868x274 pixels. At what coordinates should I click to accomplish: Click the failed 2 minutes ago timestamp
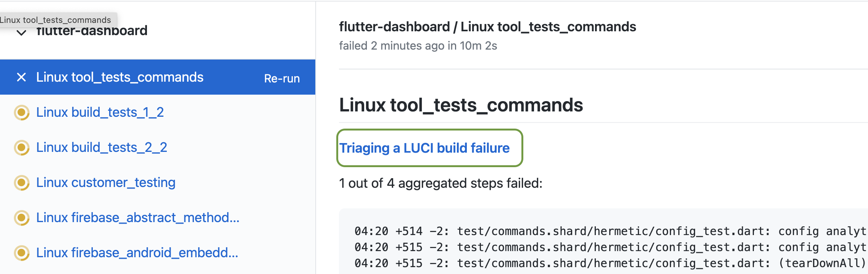(x=419, y=46)
